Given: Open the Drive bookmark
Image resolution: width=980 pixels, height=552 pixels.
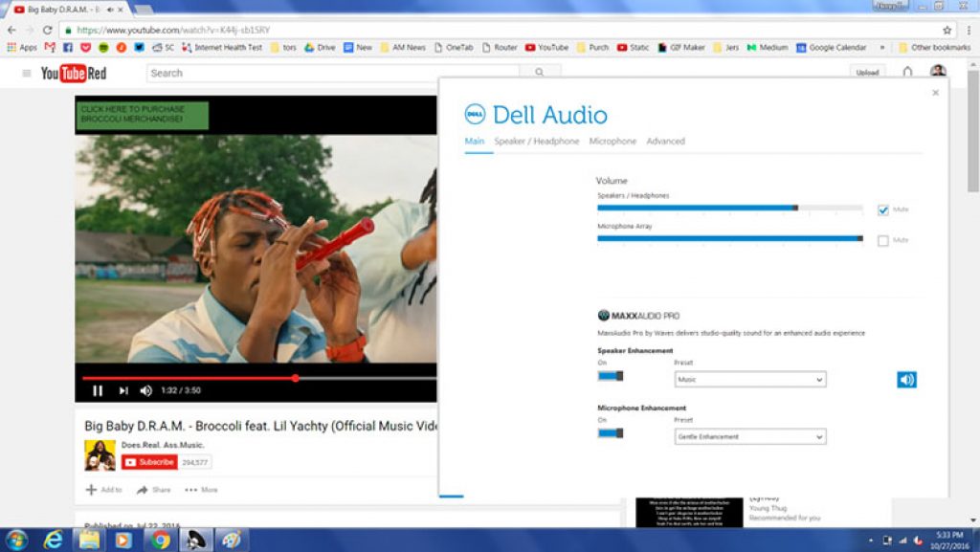Looking at the screenshot, I should (320, 48).
